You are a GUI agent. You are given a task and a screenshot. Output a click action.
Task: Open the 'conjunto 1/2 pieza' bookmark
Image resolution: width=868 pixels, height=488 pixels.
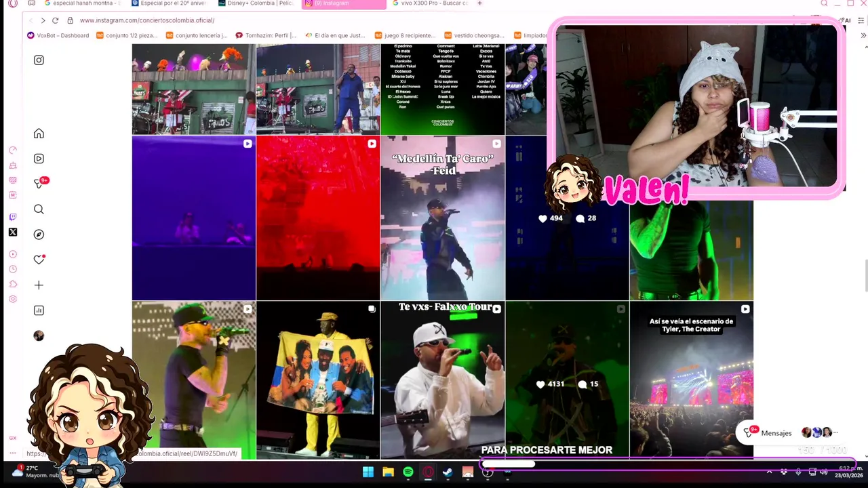127,35
